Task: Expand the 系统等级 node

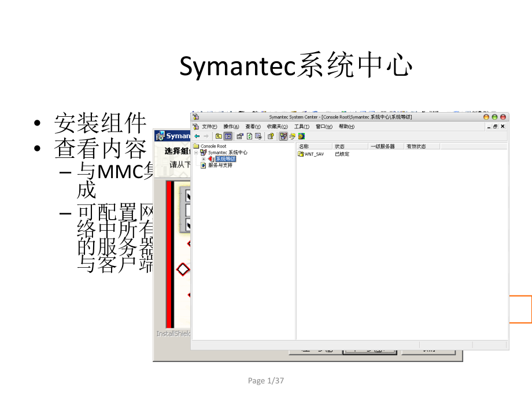Action: (203, 159)
